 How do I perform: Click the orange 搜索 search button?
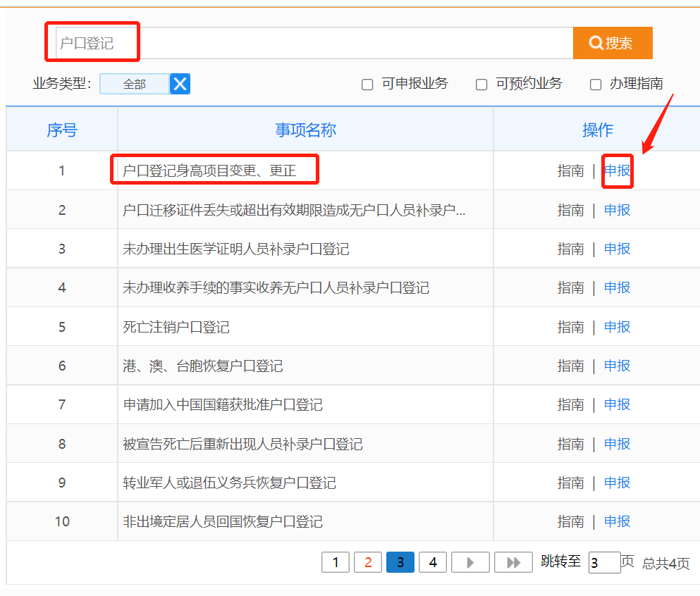[612, 43]
